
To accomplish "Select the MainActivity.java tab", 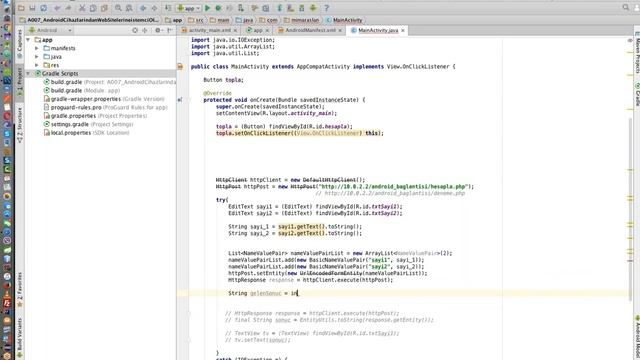I will click(378, 30).
